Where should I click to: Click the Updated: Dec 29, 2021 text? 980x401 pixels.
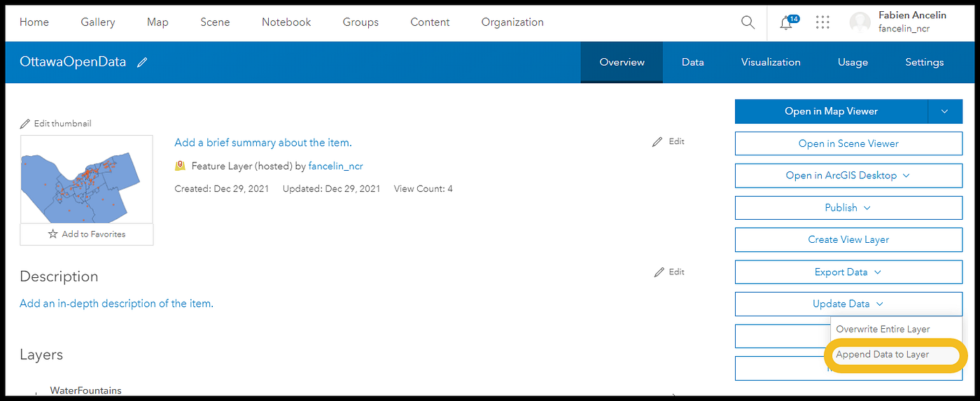click(332, 189)
